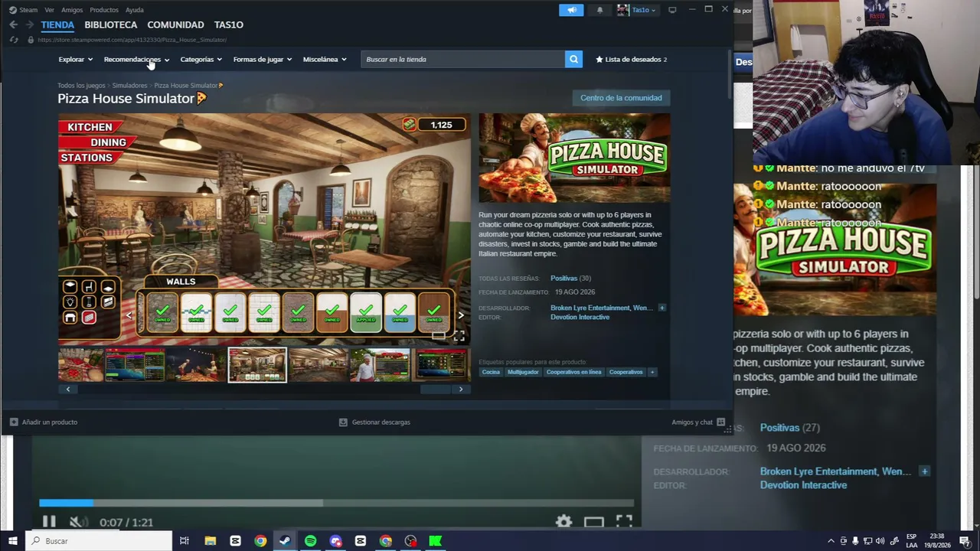The width and height of the screenshot is (980, 551).
Task: Select the chef screenshot thumbnail
Action: tap(380, 365)
